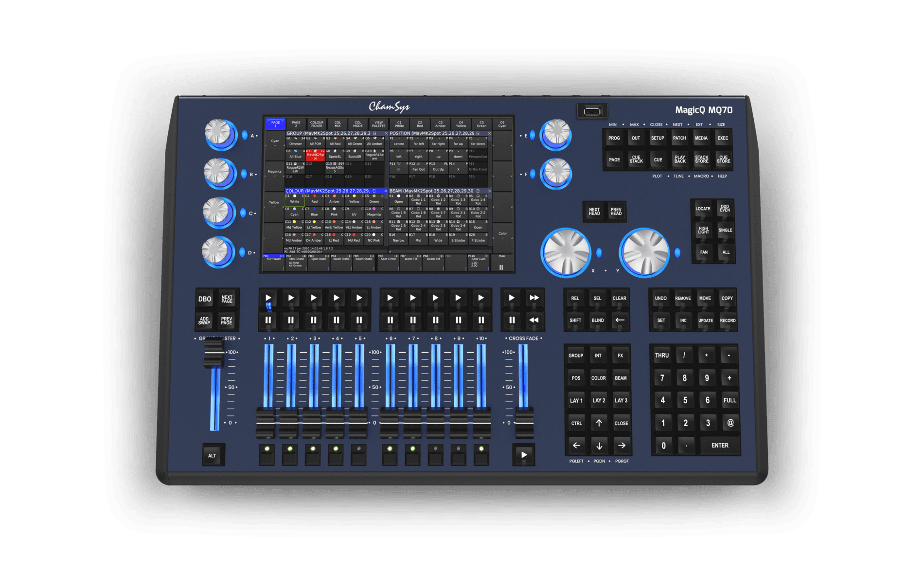
Task: Select the C10 Magenta colour palette
Action: (374, 212)
